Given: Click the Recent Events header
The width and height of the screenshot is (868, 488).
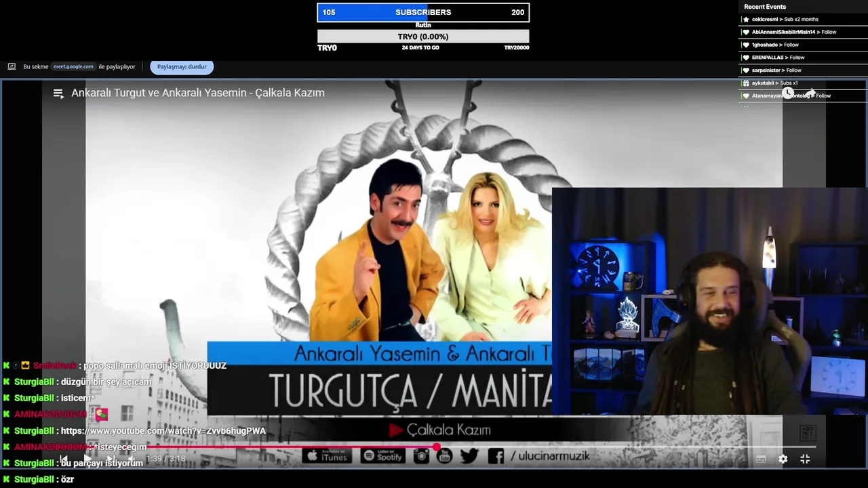Looking at the screenshot, I should coord(765,7).
